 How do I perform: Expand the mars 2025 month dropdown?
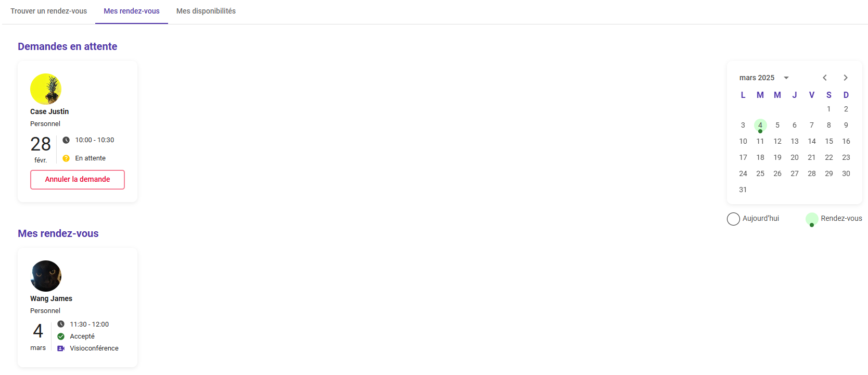pyautogui.click(x=786, y=78)
